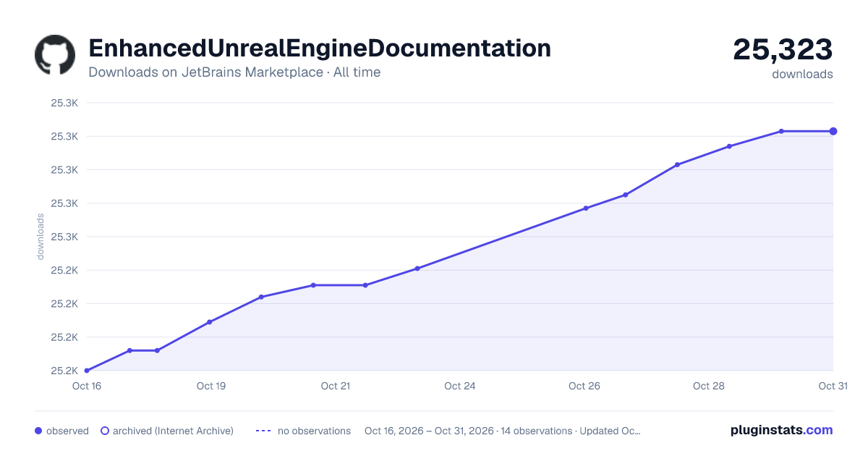This screenshot has width=868, height=456.
Task: Click the archived Internet Archive legend circle
Action: pos(105,431)
